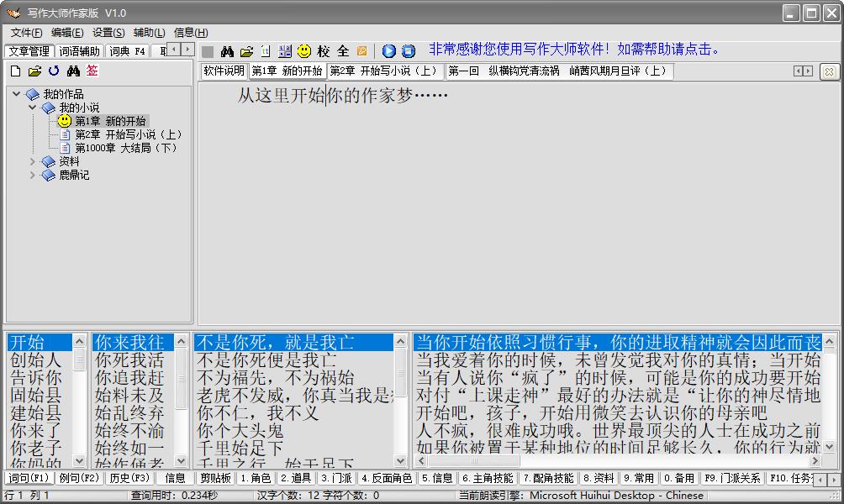844x504 pixels.
Task: Select idiom 你死我活 in the second list
Action: pyautogui.click(x=129, y=360)
